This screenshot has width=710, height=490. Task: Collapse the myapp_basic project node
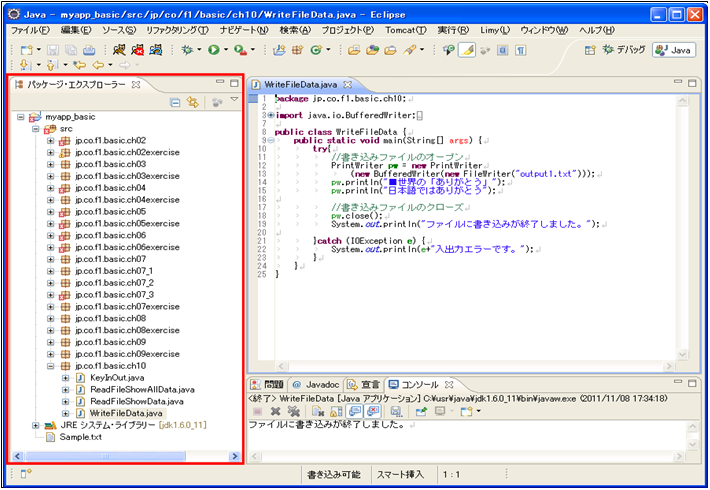coord(22,117)
